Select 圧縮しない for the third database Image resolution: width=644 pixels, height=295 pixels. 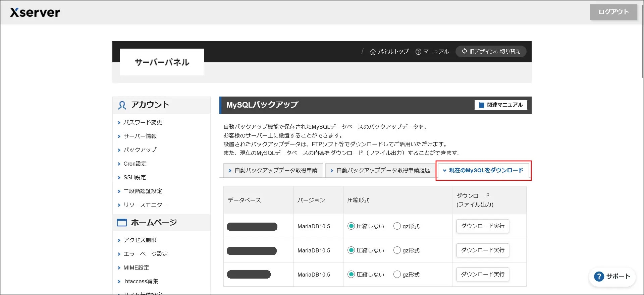tap(351, 275)
